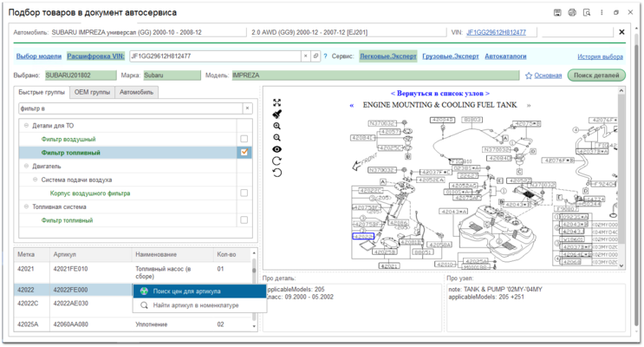Select parts row 42021 'Топливный насос'

[x=133, y=272]
